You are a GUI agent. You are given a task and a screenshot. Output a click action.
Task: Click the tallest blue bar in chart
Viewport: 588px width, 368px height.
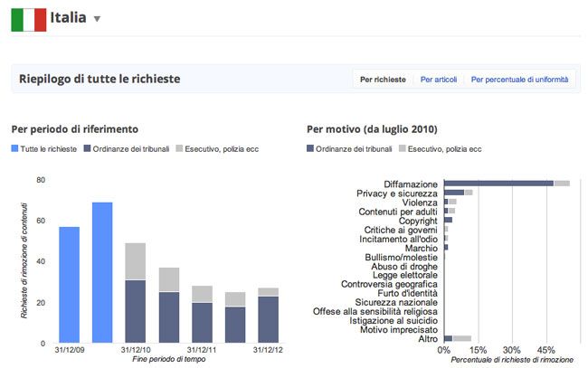pyautogui.click(x=102, y=272)
